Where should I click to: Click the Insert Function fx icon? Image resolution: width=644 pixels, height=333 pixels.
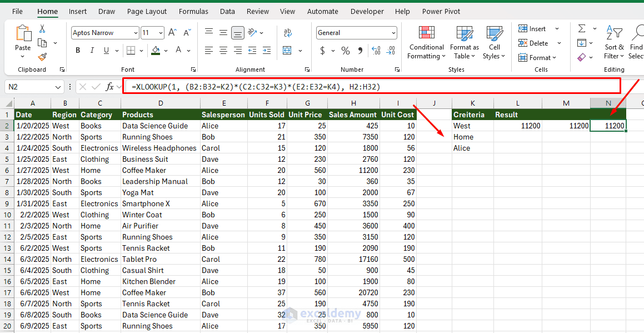[x=109, y=87]
